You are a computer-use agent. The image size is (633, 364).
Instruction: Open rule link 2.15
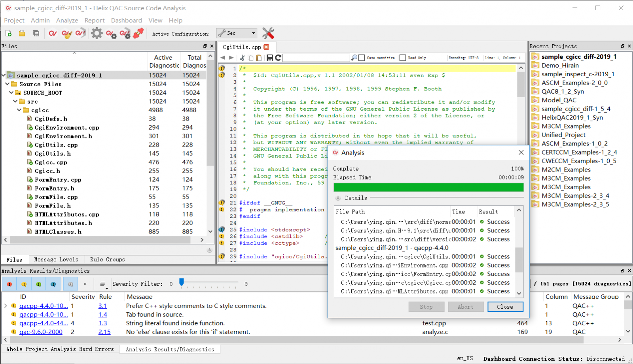point(104,332)
